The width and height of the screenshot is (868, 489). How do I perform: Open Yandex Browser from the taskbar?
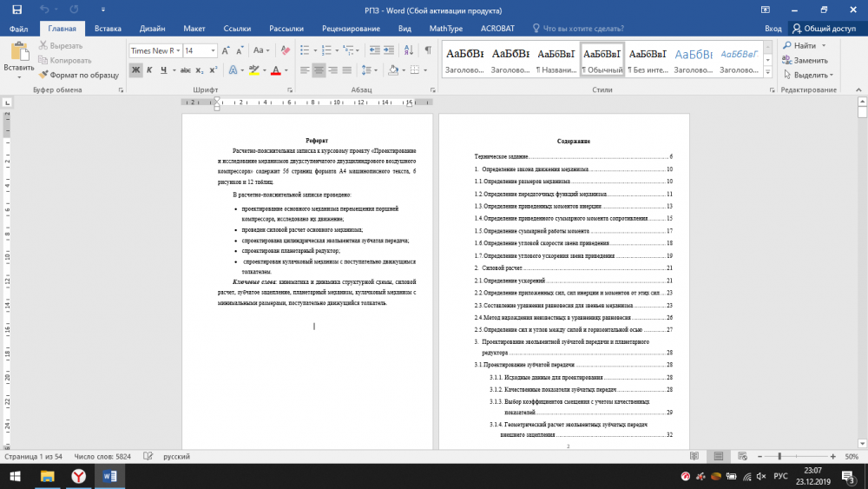pos(78,476)
